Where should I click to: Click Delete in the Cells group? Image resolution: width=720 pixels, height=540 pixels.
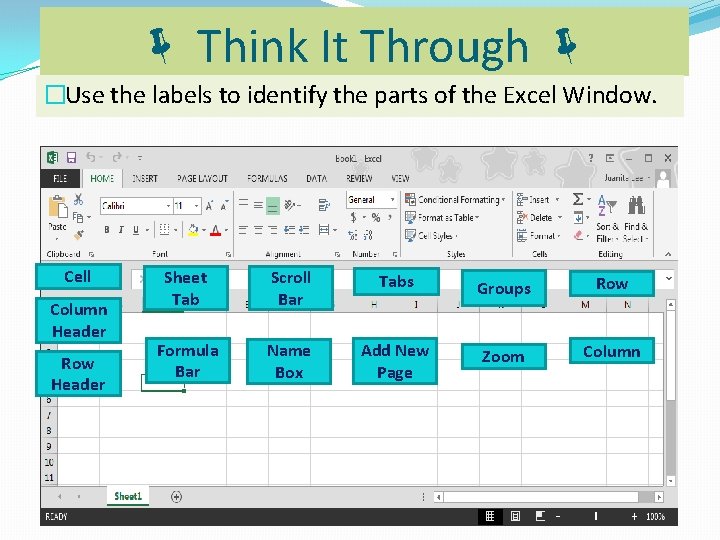tap(539, 217)
